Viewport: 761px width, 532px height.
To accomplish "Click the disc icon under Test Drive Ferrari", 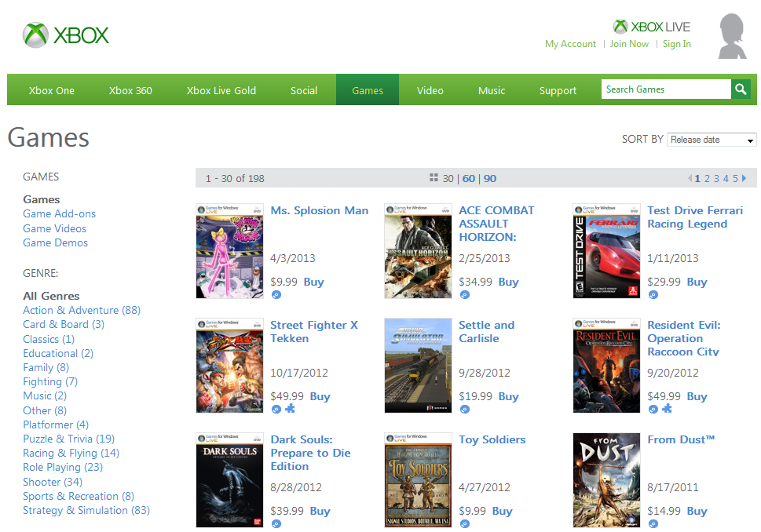I will [653, 295].
